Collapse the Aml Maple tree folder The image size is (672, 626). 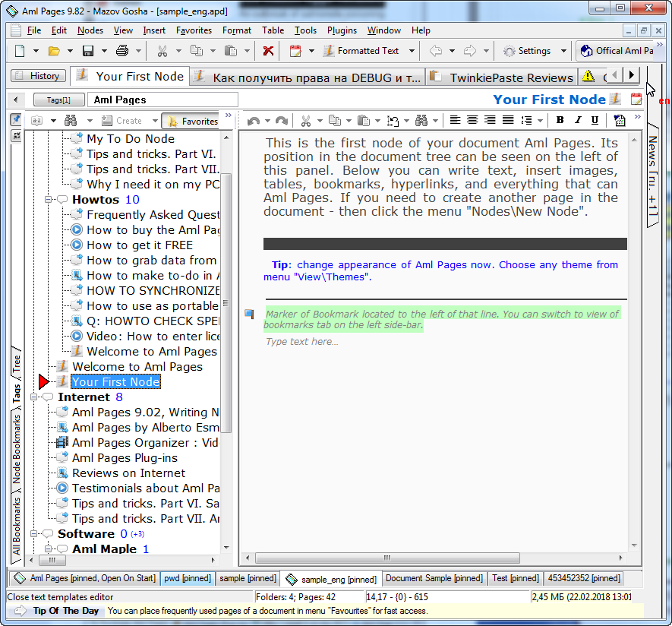tap(48, 549)
